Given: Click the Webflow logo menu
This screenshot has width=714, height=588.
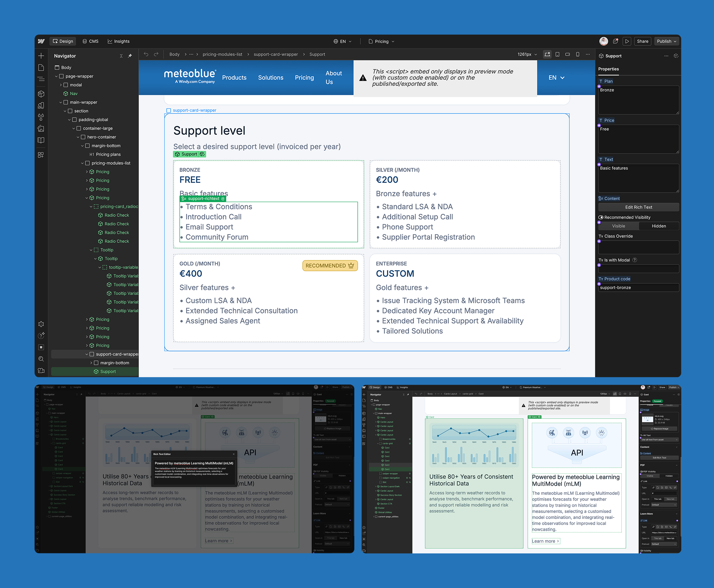Looking at the screenshot, I should (x=41, y=41).
